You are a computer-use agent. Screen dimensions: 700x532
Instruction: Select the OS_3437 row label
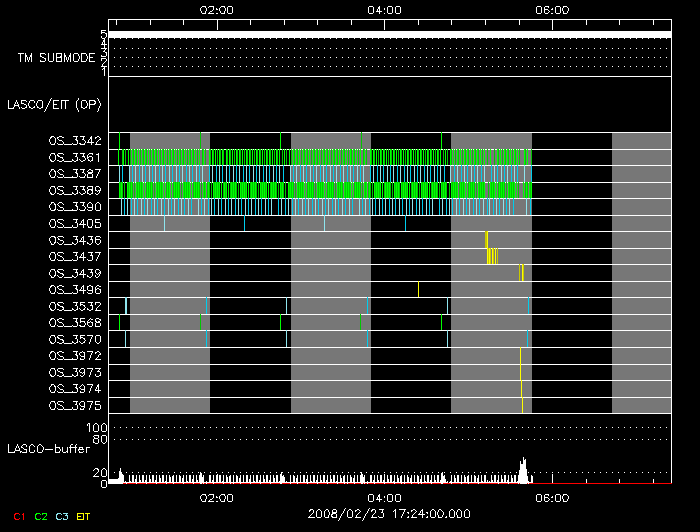click(75, 257)
